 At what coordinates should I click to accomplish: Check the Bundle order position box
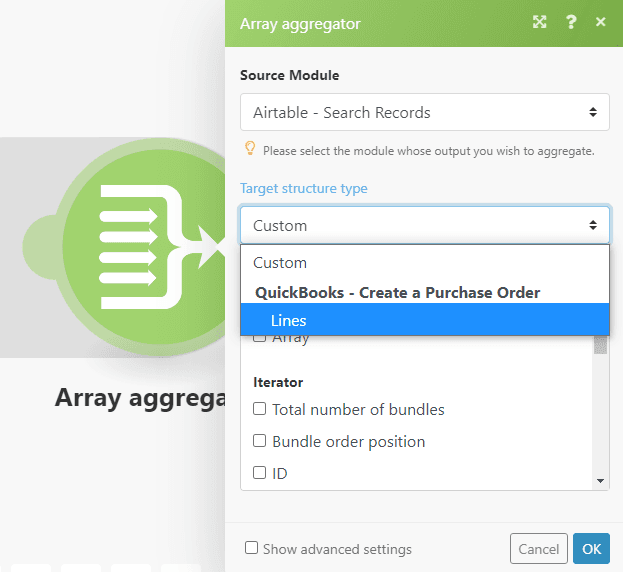tap(260, 441)
